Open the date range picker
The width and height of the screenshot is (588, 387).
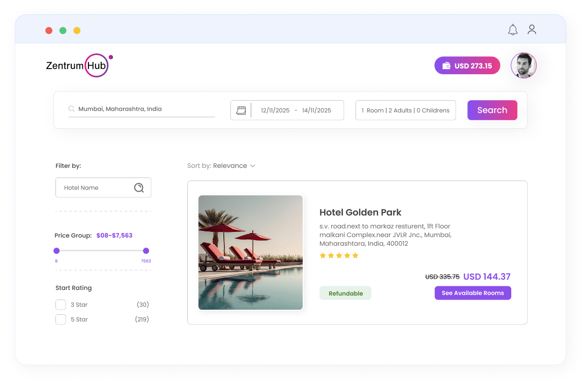pyautogui.click(x=295, y=110)
